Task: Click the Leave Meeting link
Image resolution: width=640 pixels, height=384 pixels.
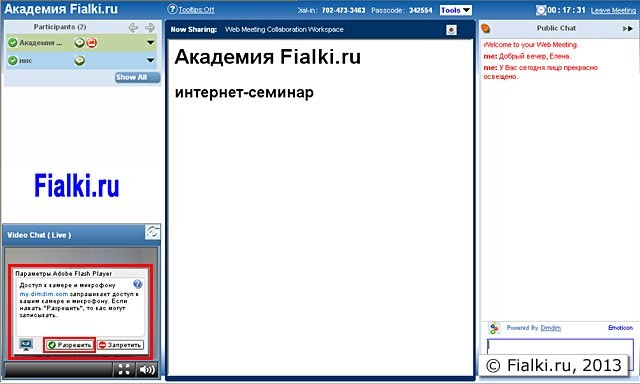Action: coord(613,10)
